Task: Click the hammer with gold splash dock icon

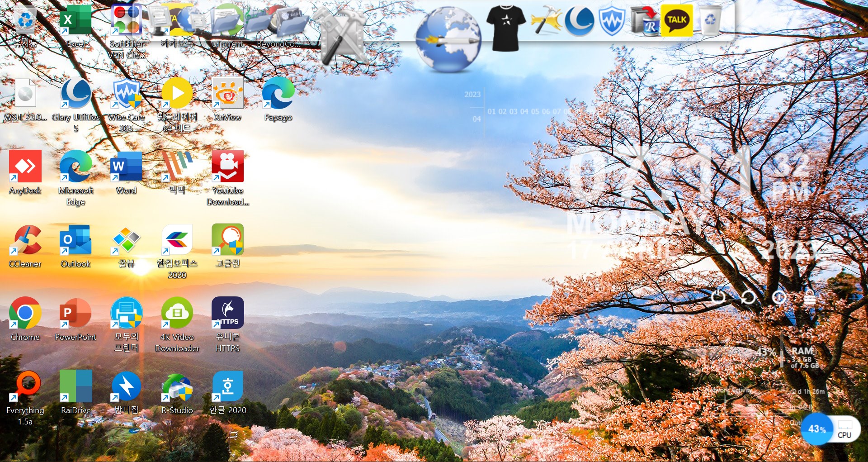Action: (x=546, y=20)
